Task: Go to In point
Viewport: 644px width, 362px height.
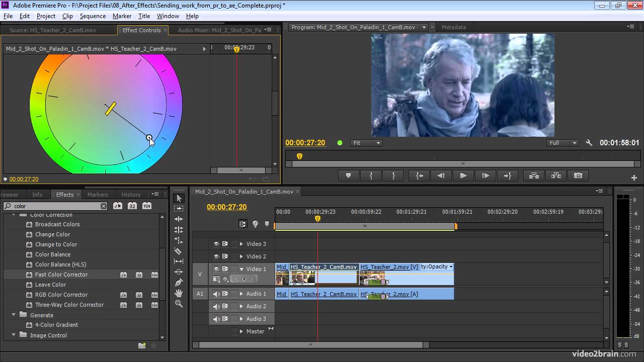Action: pyautogui.click(x=419, y=175)
